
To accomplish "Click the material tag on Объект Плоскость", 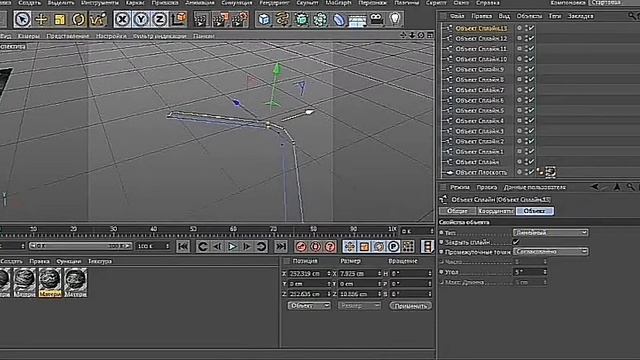I will click(550, 172).
